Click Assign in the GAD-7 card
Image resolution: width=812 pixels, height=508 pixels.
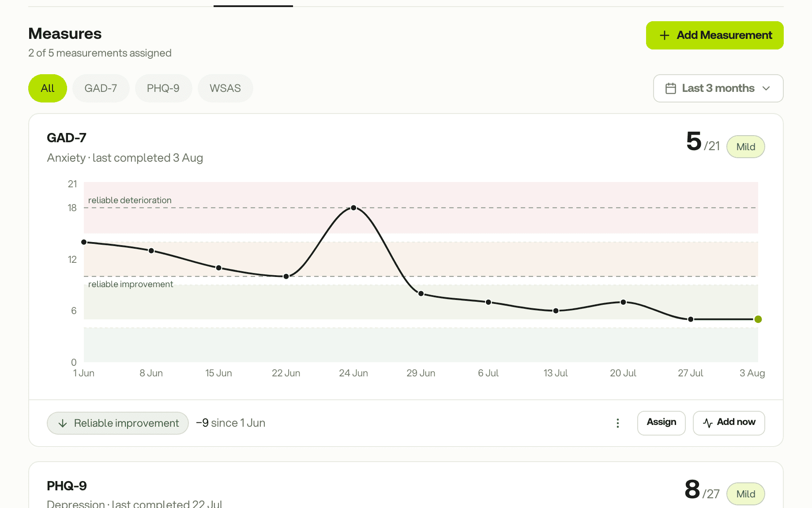tap(661, 423)
